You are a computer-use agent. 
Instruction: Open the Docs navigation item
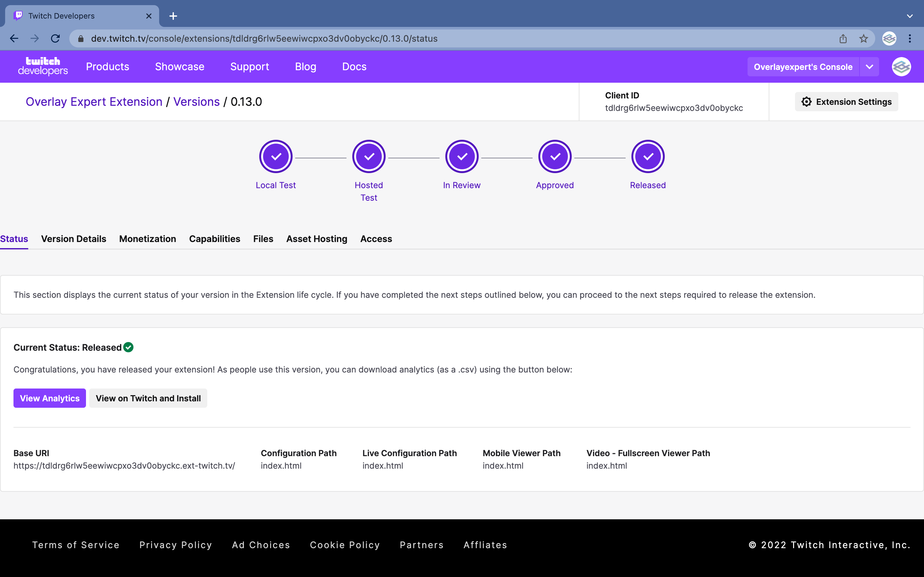[354, 66]
